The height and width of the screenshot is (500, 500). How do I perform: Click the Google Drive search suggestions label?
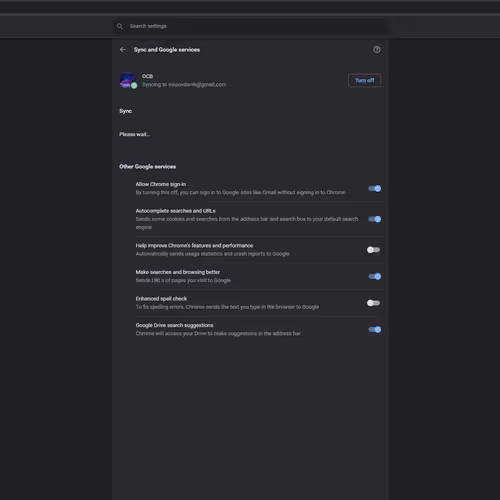(174, 325)
